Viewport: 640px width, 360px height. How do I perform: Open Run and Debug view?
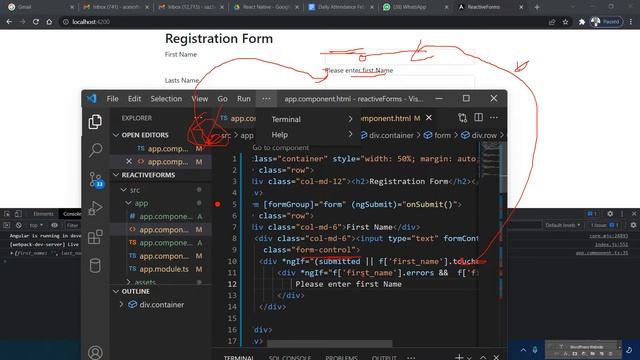(95, 208)
